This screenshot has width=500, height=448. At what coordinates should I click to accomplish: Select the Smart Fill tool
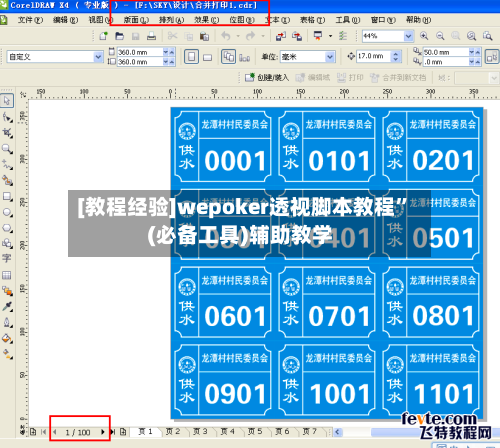pyautogui.click(x=7, y=180)
